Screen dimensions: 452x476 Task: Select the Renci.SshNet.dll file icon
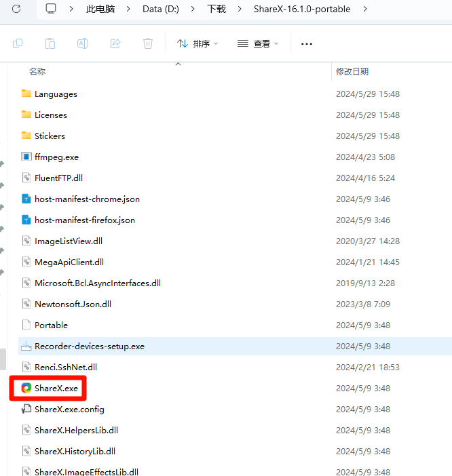point(26,367)
